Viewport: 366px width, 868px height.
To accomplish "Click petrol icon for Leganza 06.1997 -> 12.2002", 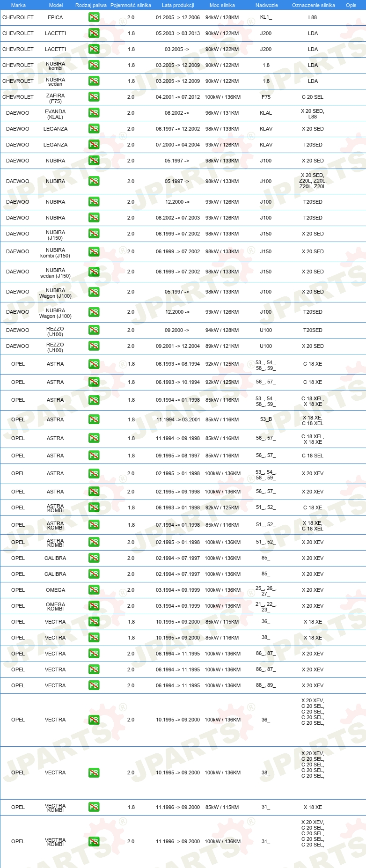I will (x=94, y=129).
